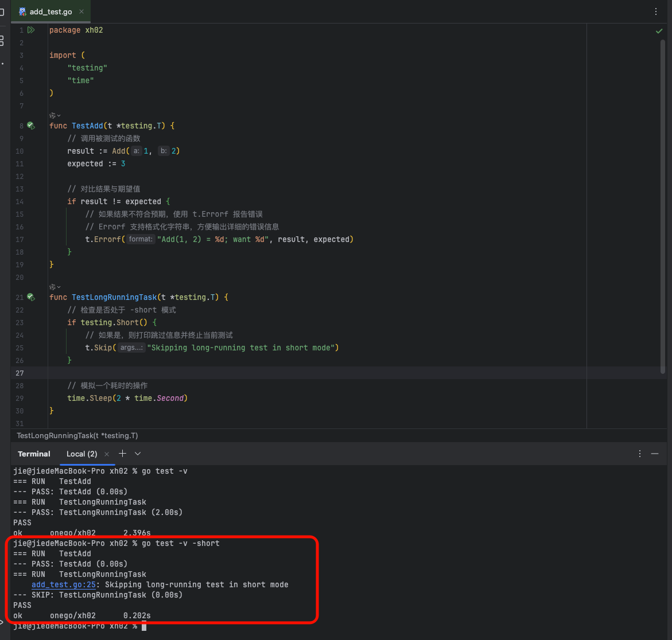This screenshot has width=672, height=640.
Task: Click the string "Skipping long-running test in short mode"
Action: (240, 348)
